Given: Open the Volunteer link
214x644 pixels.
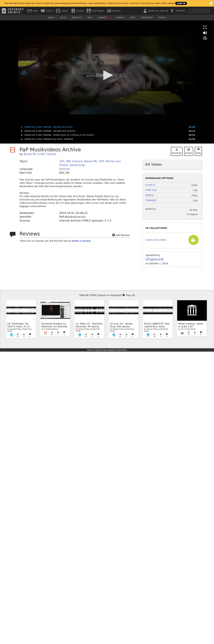Looking at the screenshot, I should click(x=147, y=17).
